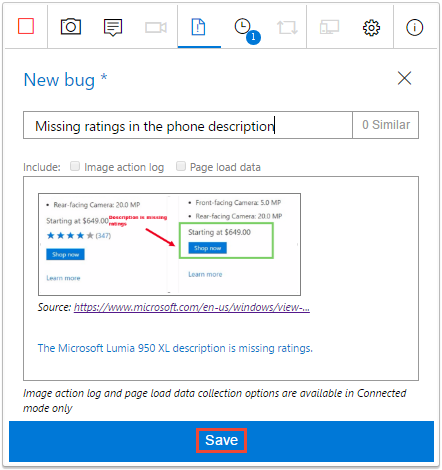
Task: Click the Connected mode only note text
Action: (x=214, y=401)
